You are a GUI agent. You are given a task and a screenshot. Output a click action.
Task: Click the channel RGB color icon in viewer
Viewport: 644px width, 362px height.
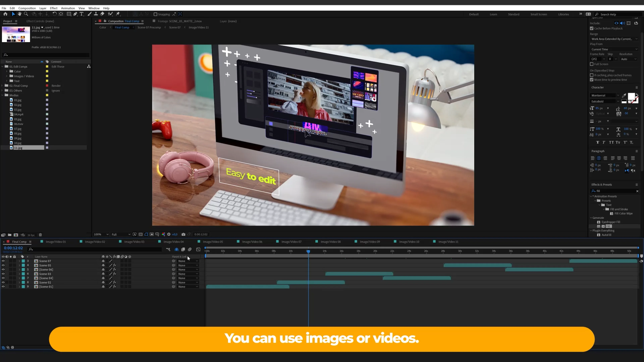tap(163, 234)
